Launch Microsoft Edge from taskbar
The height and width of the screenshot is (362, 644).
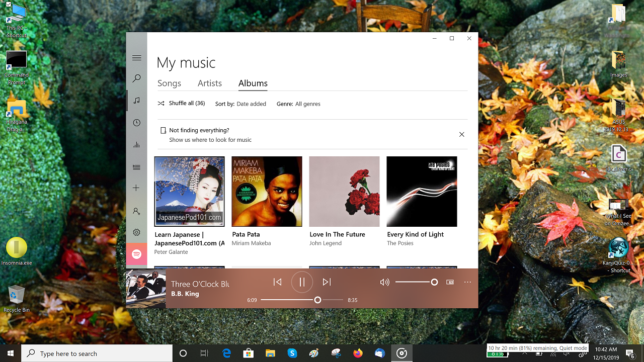[226, 353]
